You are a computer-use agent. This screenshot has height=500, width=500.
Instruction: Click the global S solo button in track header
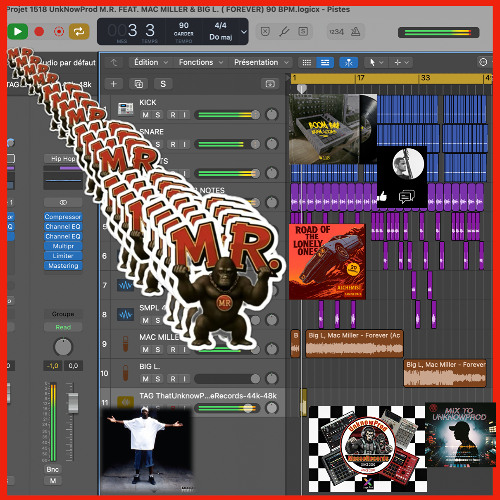point(163,84)
